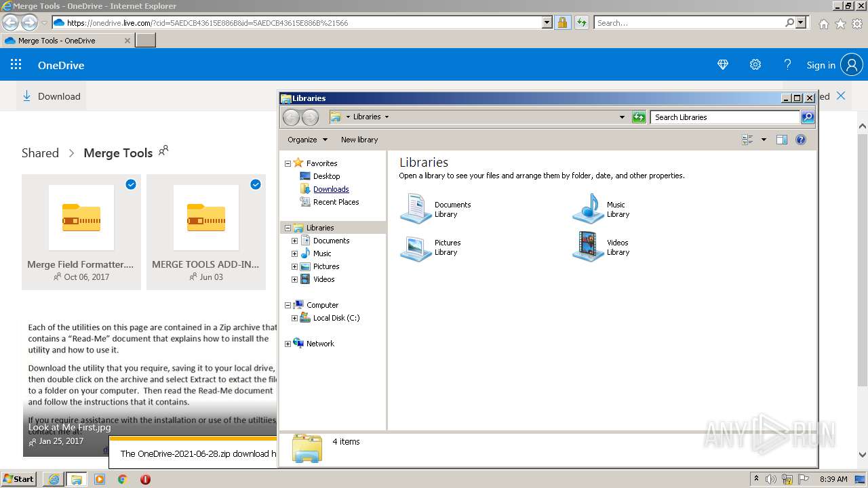
Task: Collapse the Libraries tree node
Action: tap(288, 228)
